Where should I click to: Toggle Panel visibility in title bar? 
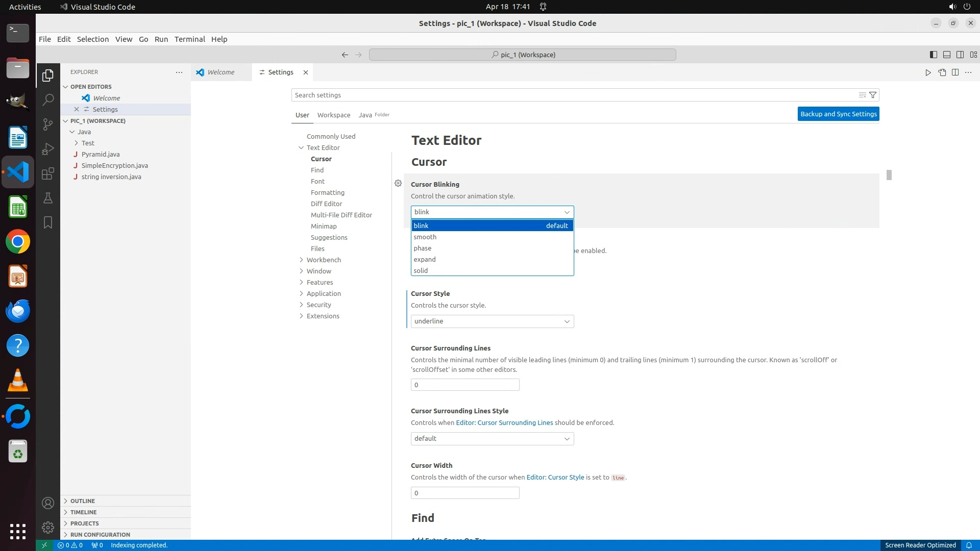[946, 55]
